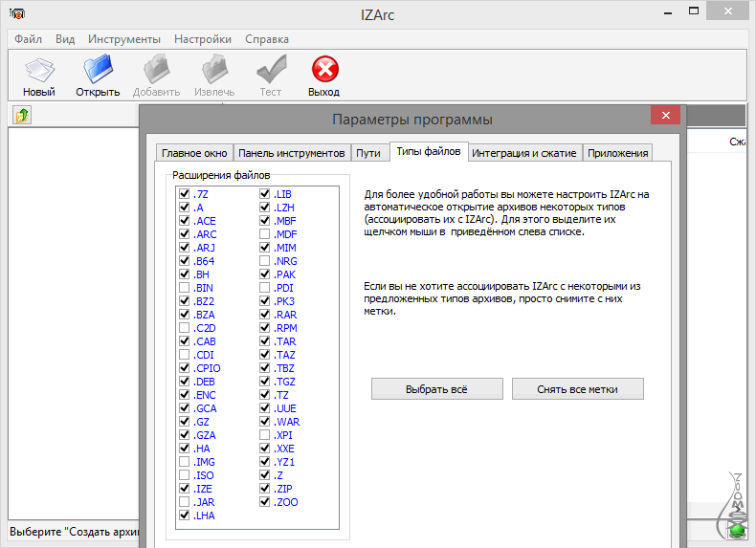The height and width of the screenshot is (548, 756).
Task: Open the Вид menu
Action: (65, 39)
